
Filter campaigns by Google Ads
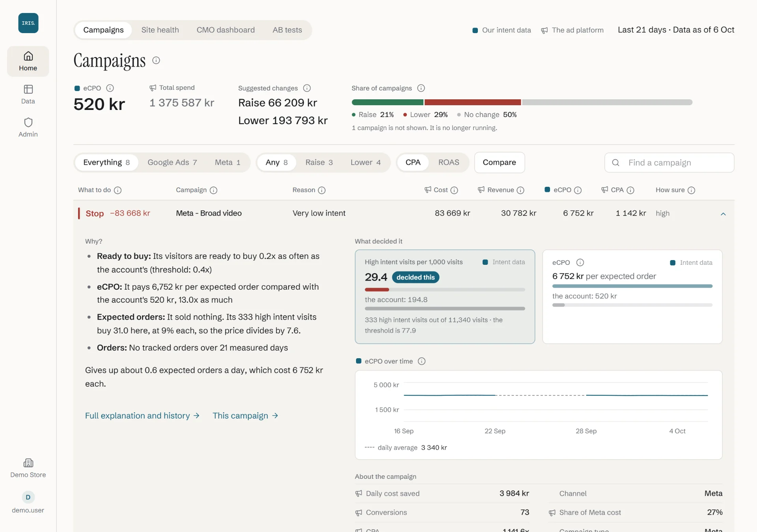(172, 162)
